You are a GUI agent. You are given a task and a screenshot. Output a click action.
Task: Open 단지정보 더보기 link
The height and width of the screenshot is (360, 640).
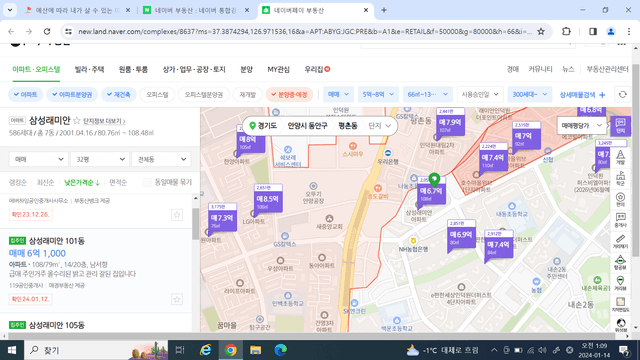click(x=104, y=121)
